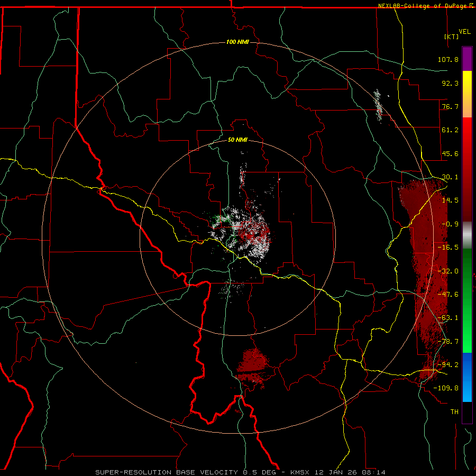Click the -63.1 velocity scale value
Viewport: 476px width, 476px height.
click(x=448, y=318)
